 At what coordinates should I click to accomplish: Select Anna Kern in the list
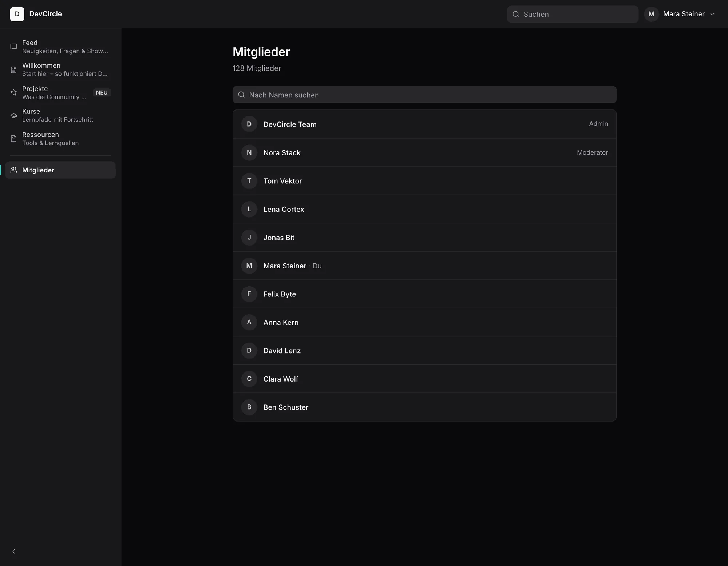pyautogui.click(x=424, y=322)
